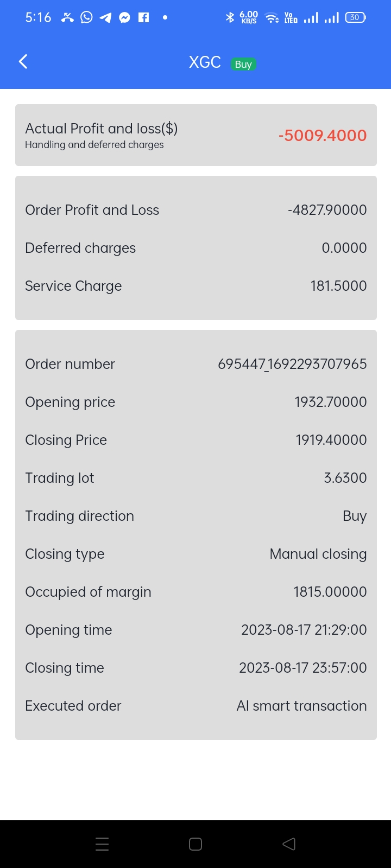The width and height of the screenshot is (391, 868).
Task: Tap the green Buy badge beside XGC
Action: (x=243, y=64)
